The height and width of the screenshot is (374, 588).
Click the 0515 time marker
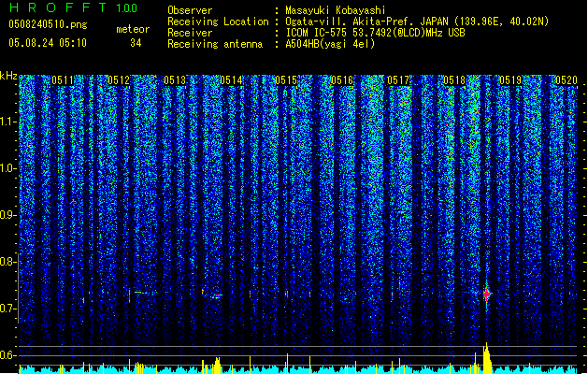click(286, 80)
